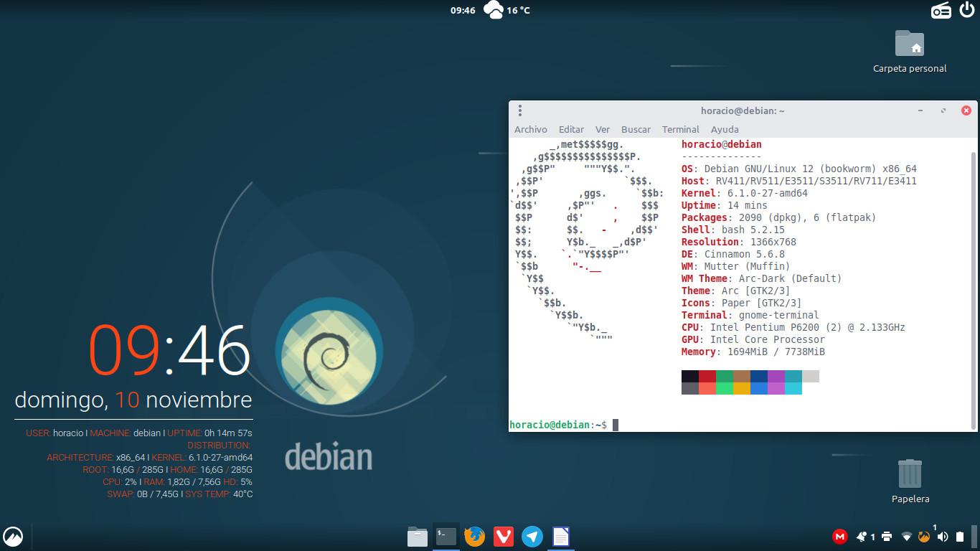Close the terminal window

(966, 110)
